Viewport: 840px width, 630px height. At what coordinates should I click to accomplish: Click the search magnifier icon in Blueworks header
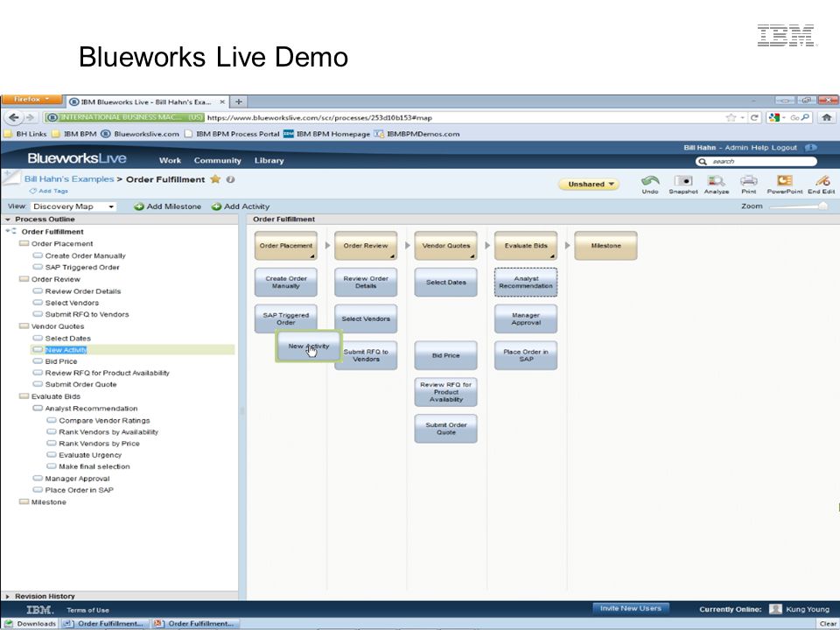click(703, 161)
